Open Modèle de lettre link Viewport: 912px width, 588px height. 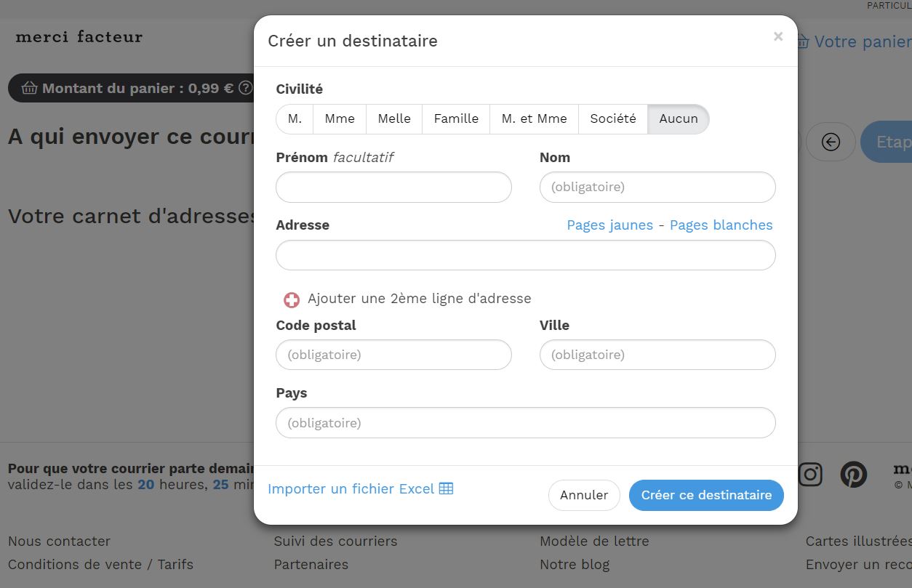(594, 541)
